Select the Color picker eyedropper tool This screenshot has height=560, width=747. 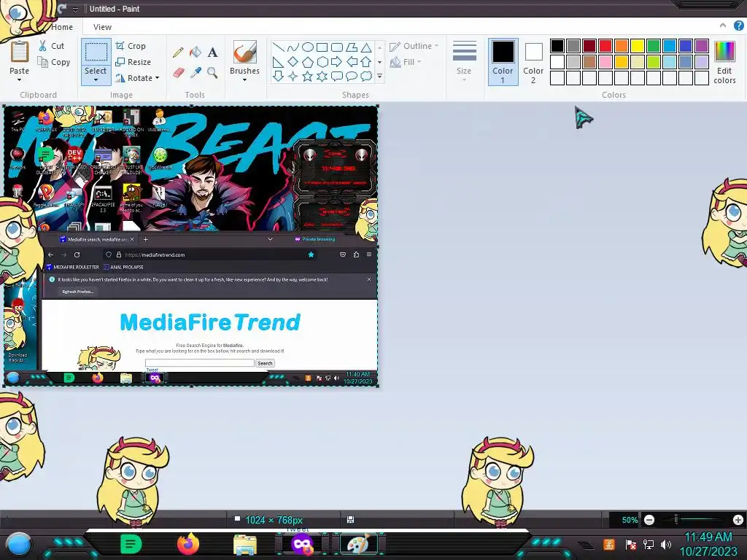(x=196, y=72)
